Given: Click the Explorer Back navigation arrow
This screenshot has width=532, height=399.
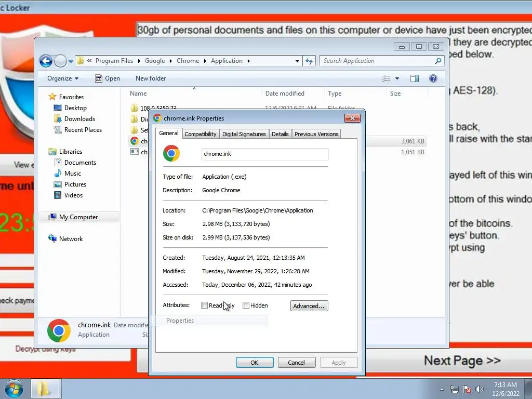Looking at the screenshot, I should [46, 61].
